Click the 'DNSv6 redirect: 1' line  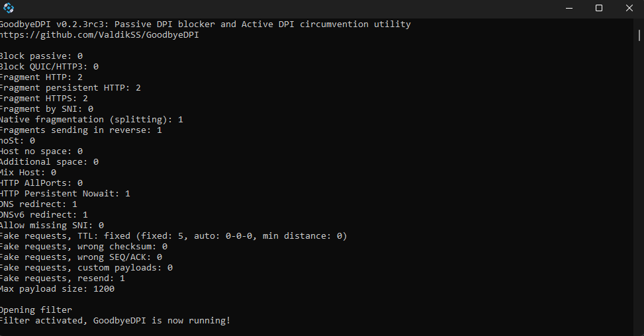click(44, 215)
